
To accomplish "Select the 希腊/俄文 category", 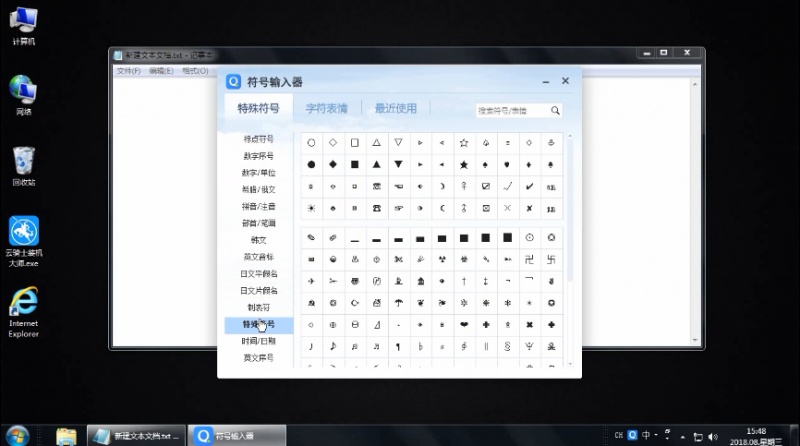I will [259, 189].
